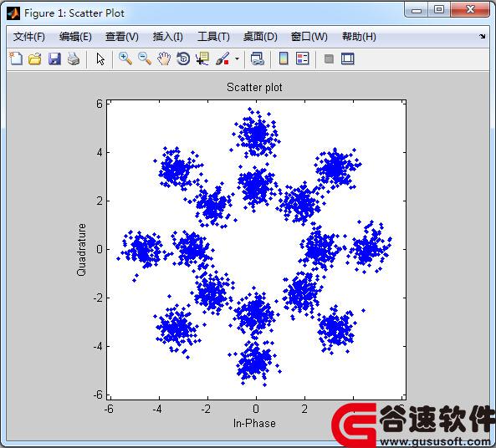Image resolution: width=496 pixels, height=448 pixels.
Task: Click the 'In-Phase' x-axis label
Action: tap(254, 423)
